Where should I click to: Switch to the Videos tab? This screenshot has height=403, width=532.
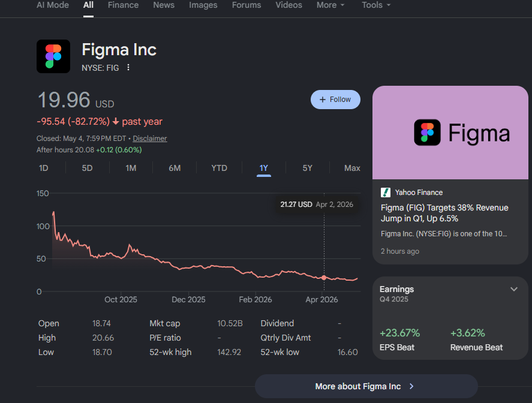click(288, 5)
